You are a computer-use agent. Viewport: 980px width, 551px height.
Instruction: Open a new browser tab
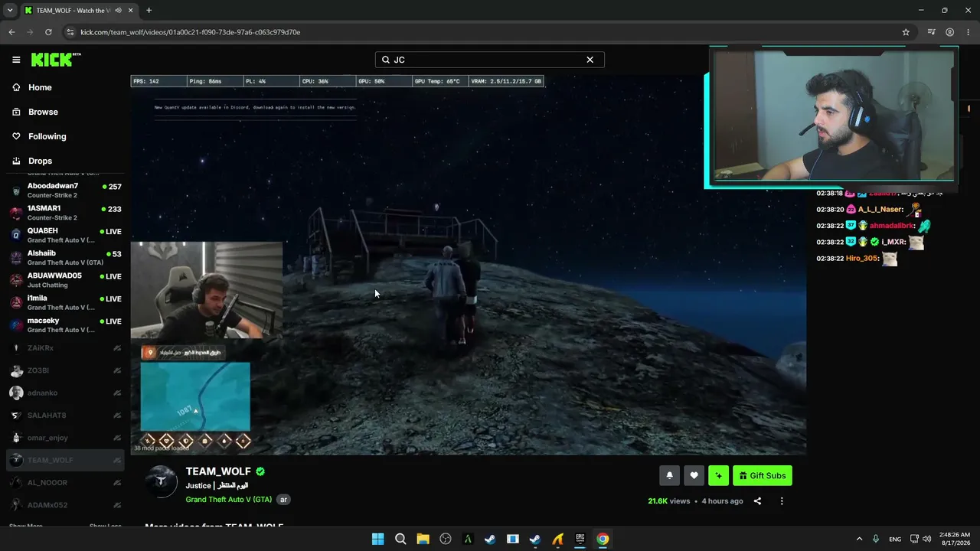pyautogui.click(x=149, y=10)
